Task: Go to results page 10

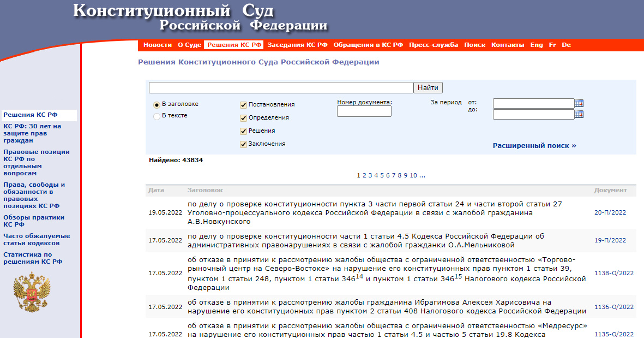Action: pyautogui.click(x=413, y=176)
